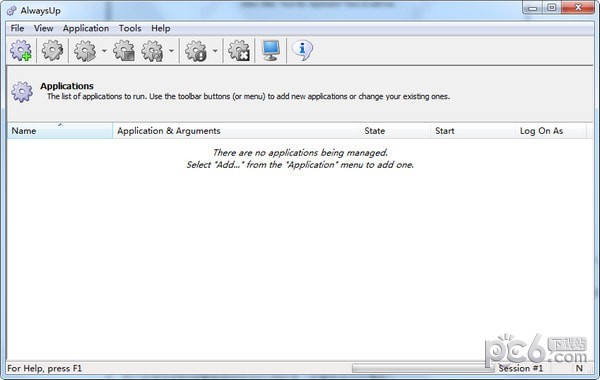600x380 pixels.
Task: Open the Help menu
Action: point(160,28)
